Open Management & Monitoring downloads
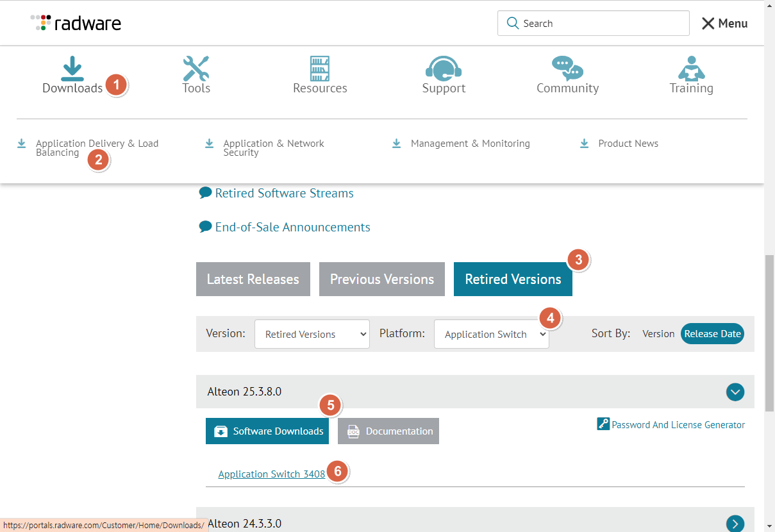 pyautogui.click(x=471, y=144)
